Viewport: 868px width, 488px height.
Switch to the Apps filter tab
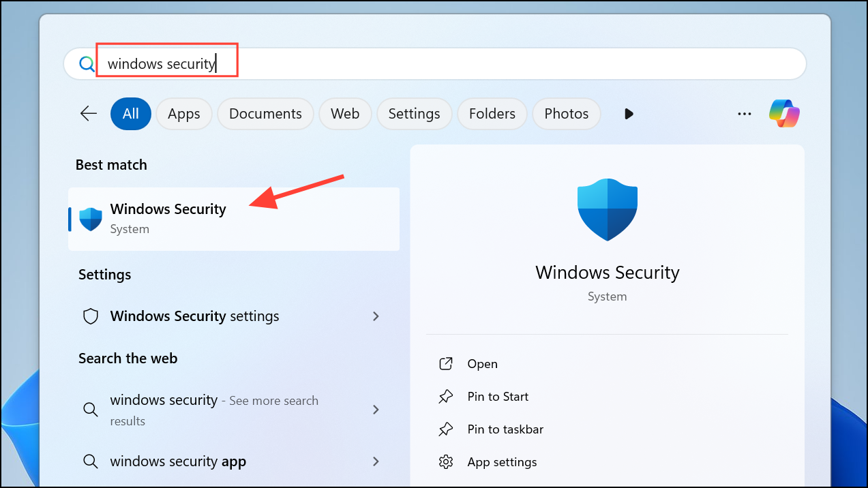[184, 114]
